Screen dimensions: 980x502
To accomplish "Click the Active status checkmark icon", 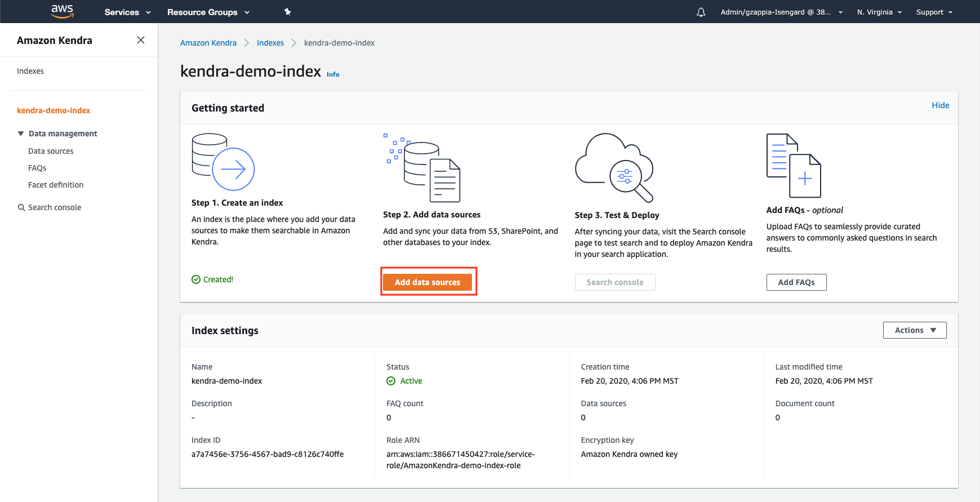I will pos(391,381).
